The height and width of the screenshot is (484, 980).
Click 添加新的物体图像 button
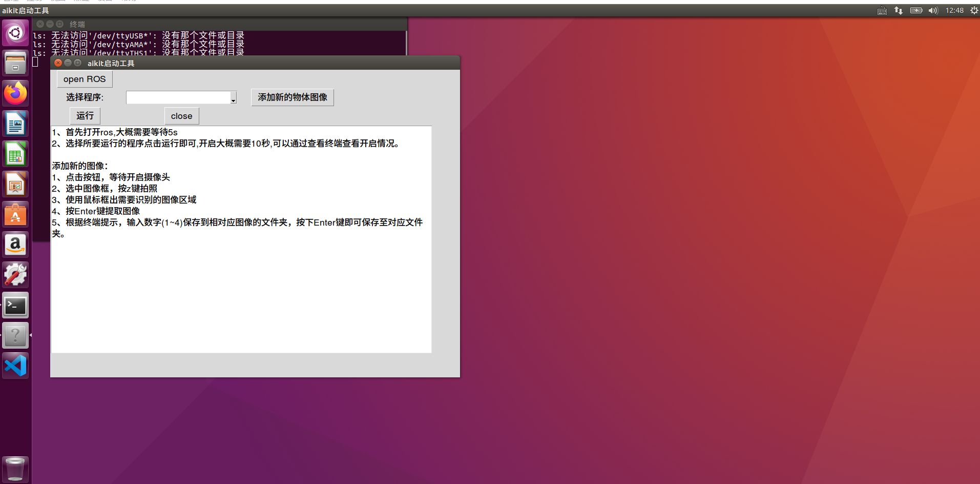click(292, 97)
